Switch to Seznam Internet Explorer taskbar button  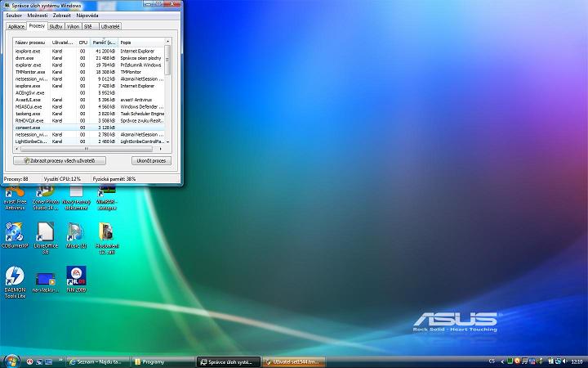98,362
